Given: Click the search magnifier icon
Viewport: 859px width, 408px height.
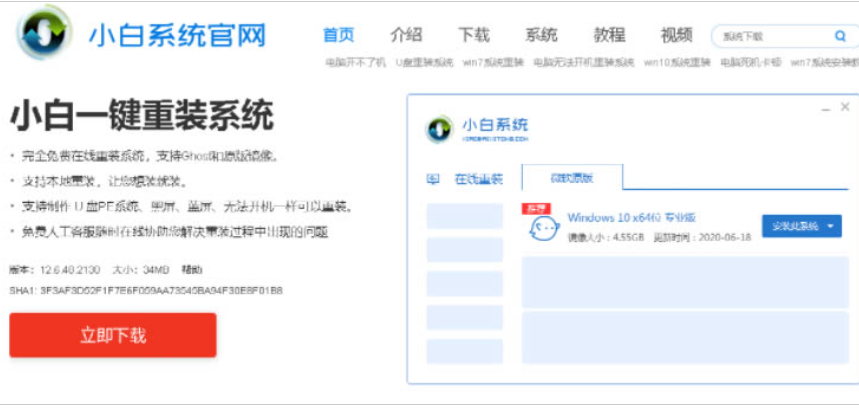Looking at the screenshot, I should tap(840, 36).
